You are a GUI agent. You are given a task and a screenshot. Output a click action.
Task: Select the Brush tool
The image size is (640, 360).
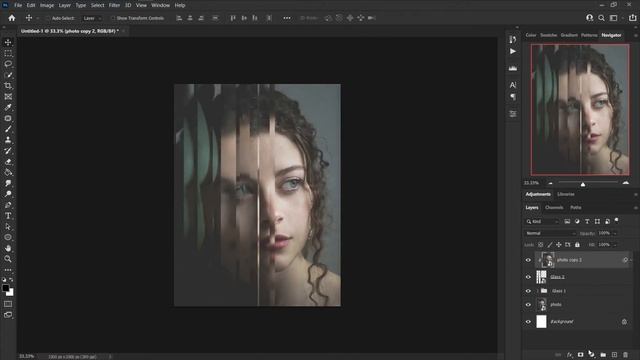(8, 129)
